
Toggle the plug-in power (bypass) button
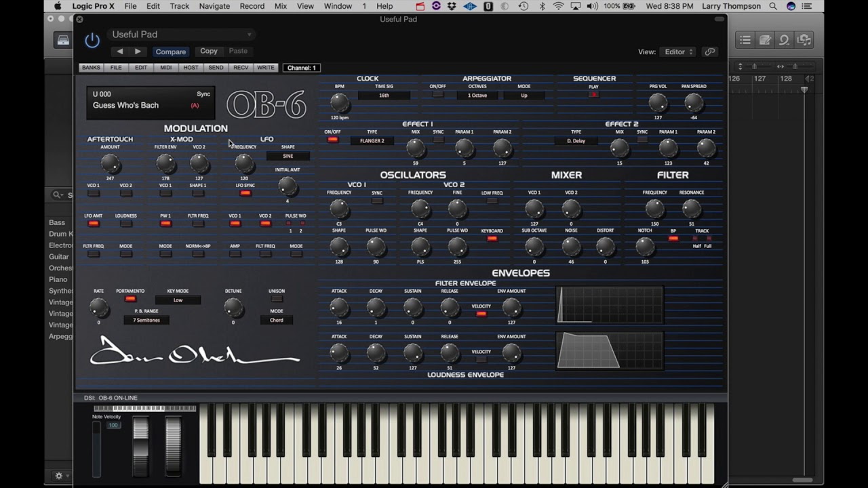coord(92,41)
